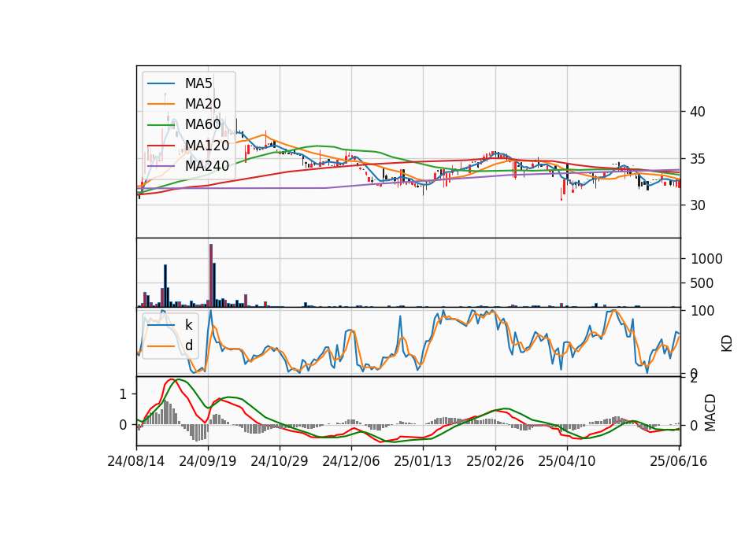Click the 25/02/26 date label
The height and width of the screenshot is (543, 756).
[x=495, y=461]
